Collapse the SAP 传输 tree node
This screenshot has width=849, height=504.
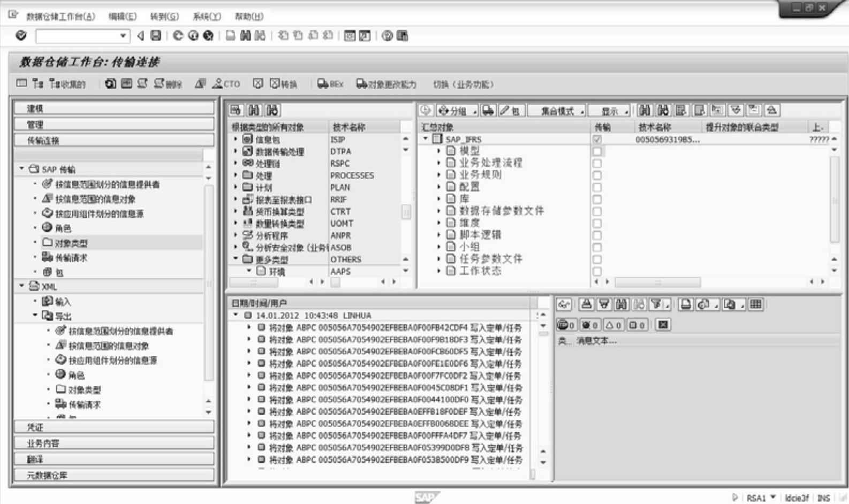tap(22, 169)
